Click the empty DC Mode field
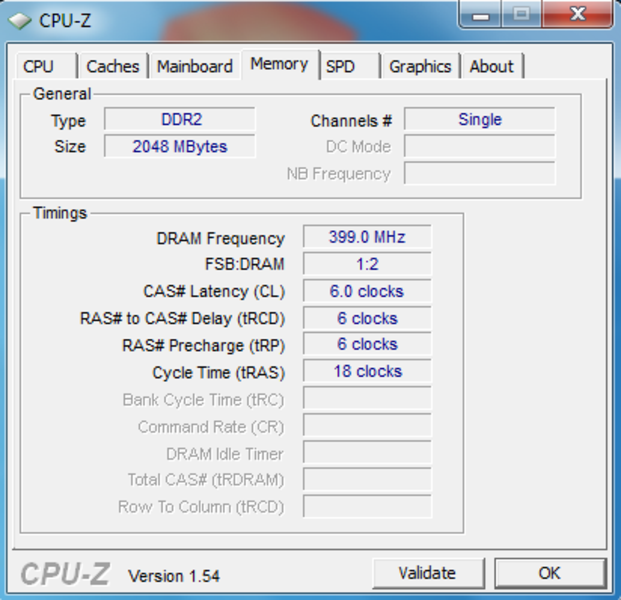This screenshot has width=621, height=600. [x=480, y=147]
